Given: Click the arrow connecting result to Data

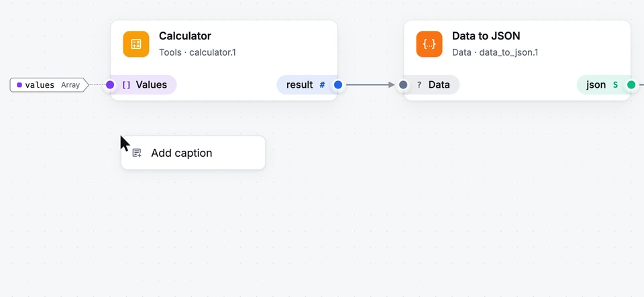Looking at the screenshot, I should pyautogui.click(x=370, y=85).
